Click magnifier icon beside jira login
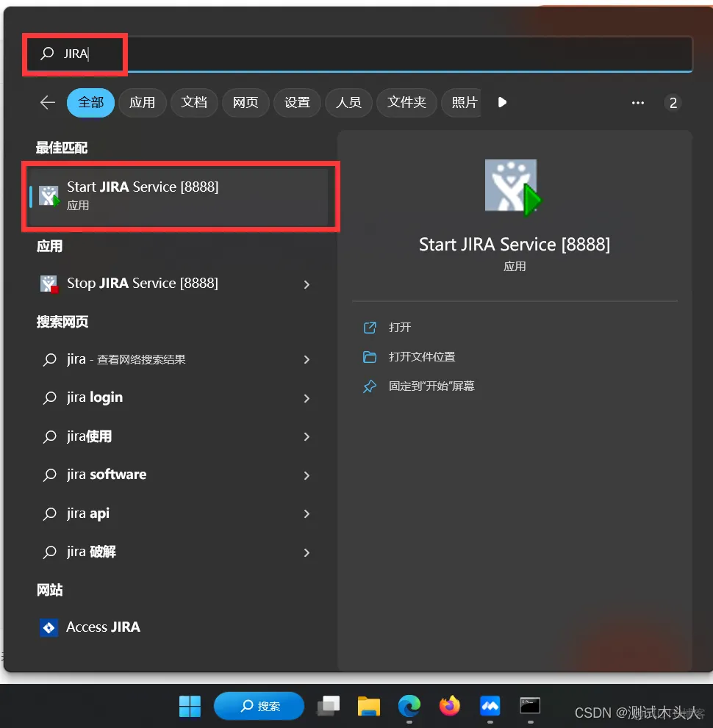713x728 pixels. coord(49,398)
